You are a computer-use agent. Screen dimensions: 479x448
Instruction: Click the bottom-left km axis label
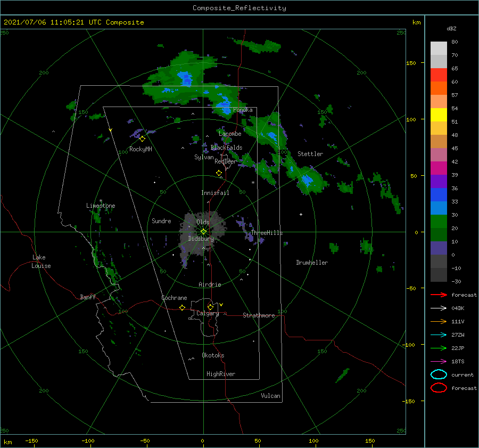point(7,442)
